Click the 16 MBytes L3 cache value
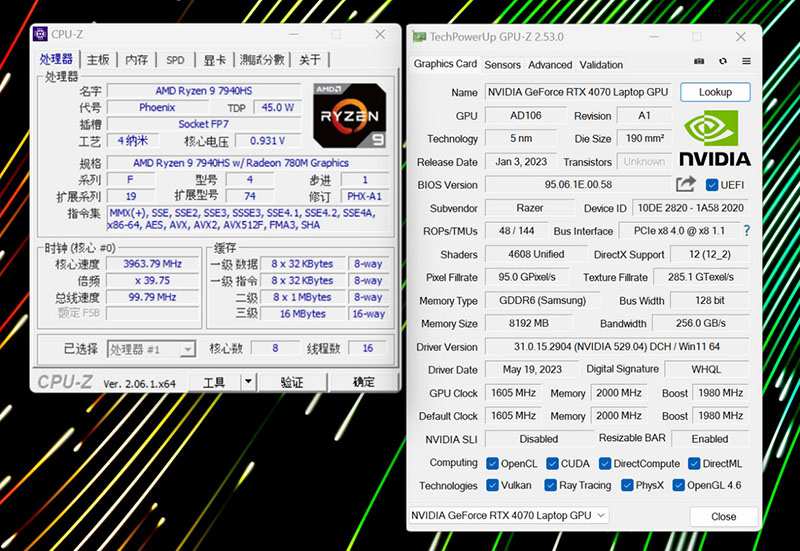Screen dimensions: 800x551 pyautogui.click(x=303, y=314)
